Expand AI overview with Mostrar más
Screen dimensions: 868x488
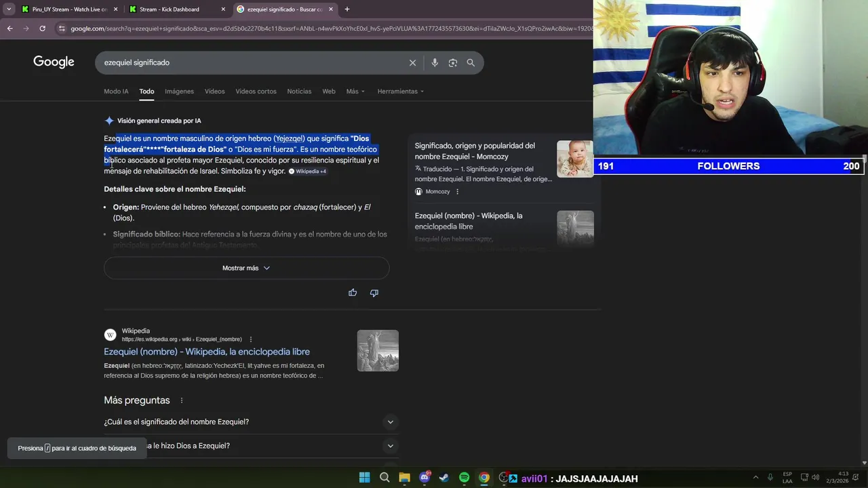pyautogui.click(x=246, y=268)
